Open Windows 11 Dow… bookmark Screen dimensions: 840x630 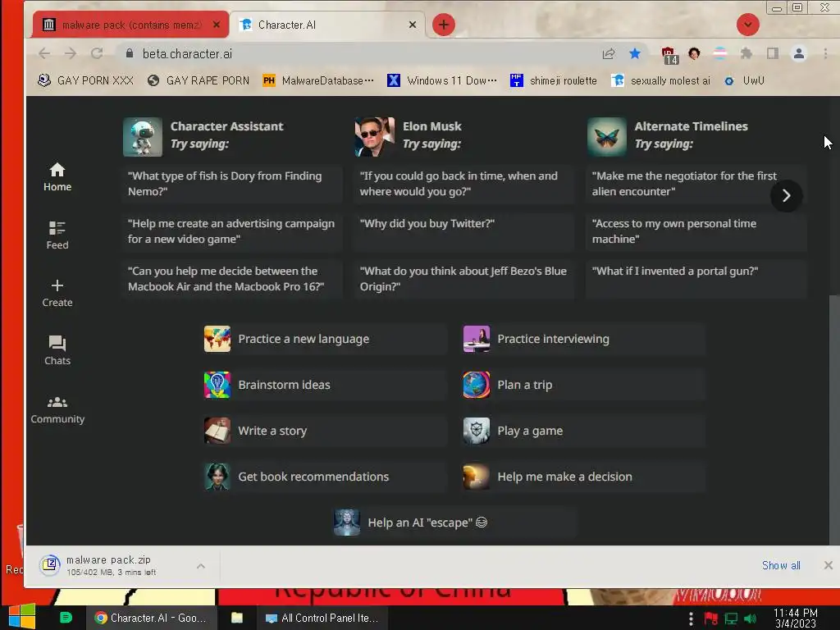(x=442, y=81)
